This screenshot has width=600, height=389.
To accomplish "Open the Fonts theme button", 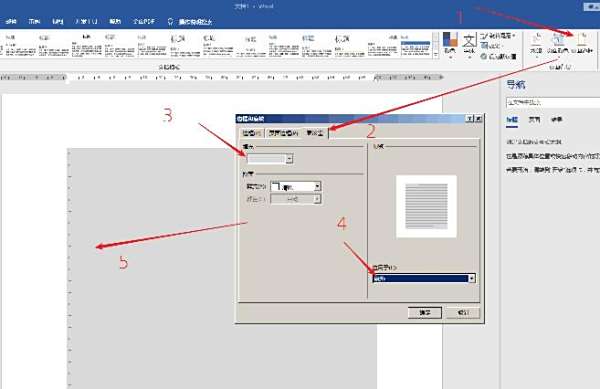I will 469,43.
